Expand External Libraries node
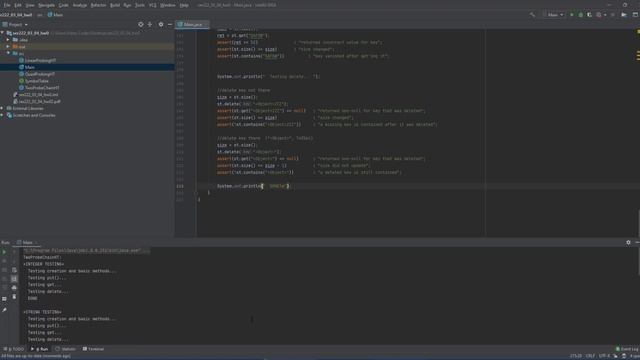 point(2,108)
